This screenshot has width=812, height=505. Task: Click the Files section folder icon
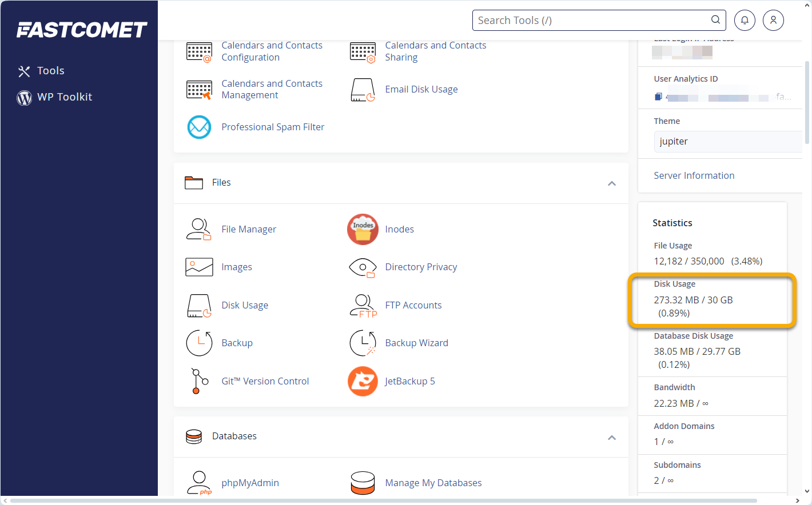click(x=194, y=183)
